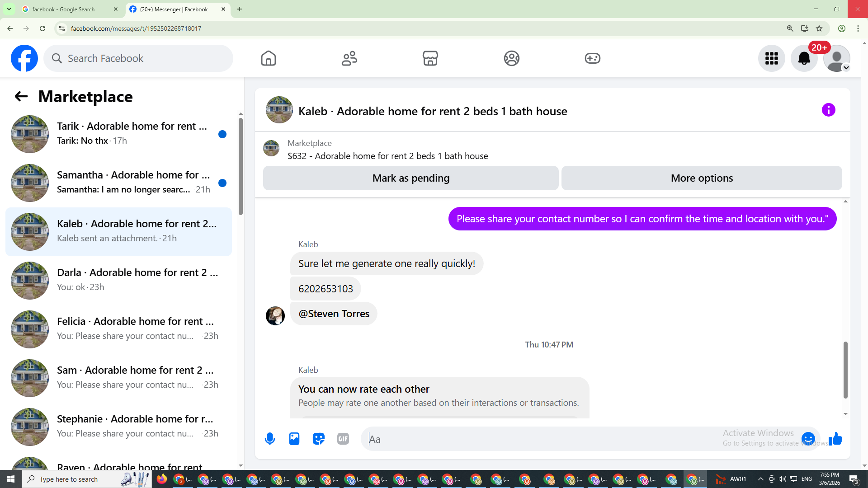
Task: Click the voice clip microphone icon
Action: click(270, 439)
